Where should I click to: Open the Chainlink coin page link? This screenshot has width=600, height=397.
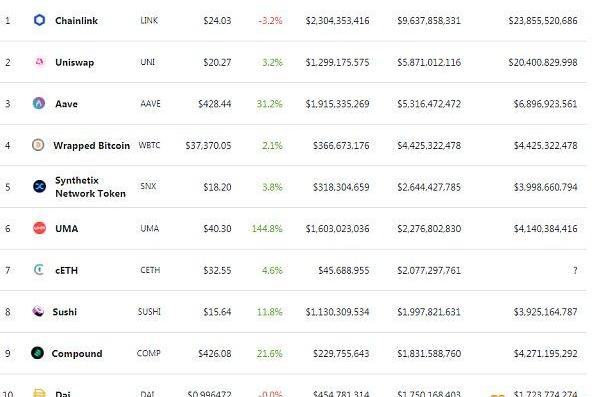click(x=77, y=21)
